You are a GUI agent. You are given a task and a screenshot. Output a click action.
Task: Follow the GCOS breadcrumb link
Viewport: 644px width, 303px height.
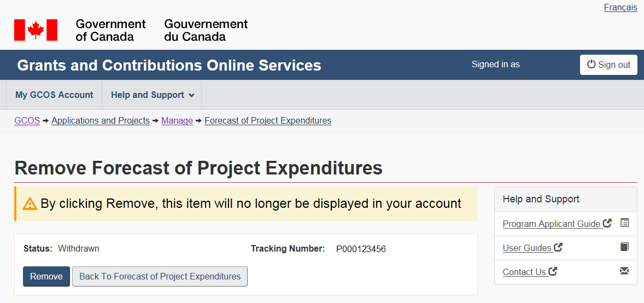tap(27, 121)
